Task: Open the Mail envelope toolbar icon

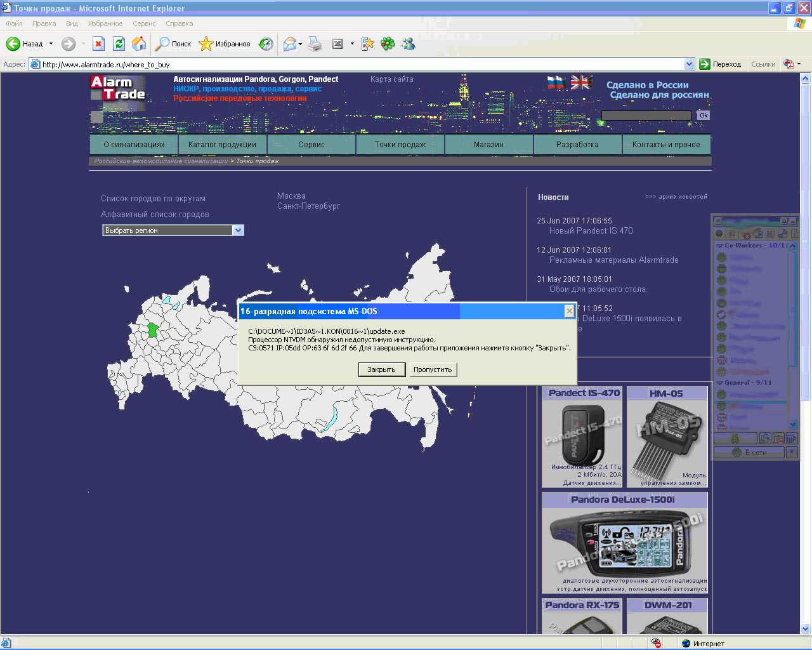Action: 290,44
